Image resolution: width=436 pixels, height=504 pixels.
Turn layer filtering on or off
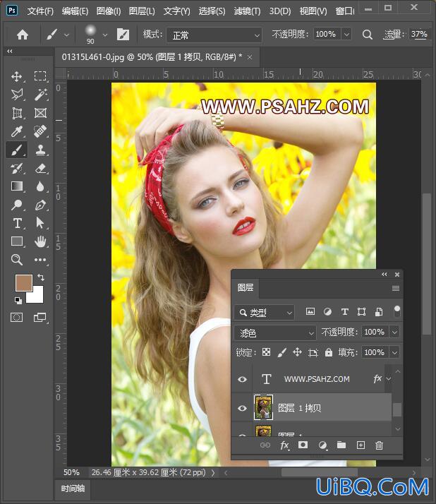[x=397, y=311]
